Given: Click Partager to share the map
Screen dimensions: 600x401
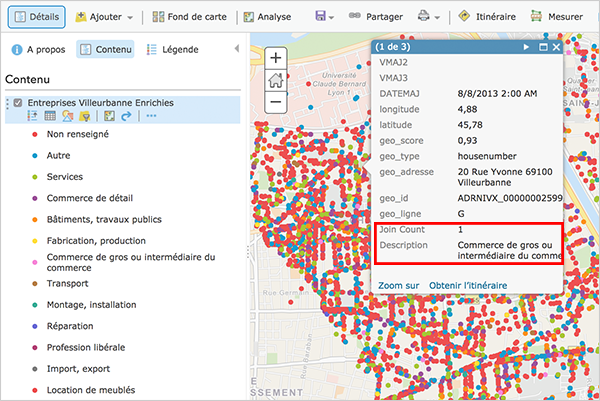Looking at the screenshot, I should pyautogui.click(x=376, y=17).
